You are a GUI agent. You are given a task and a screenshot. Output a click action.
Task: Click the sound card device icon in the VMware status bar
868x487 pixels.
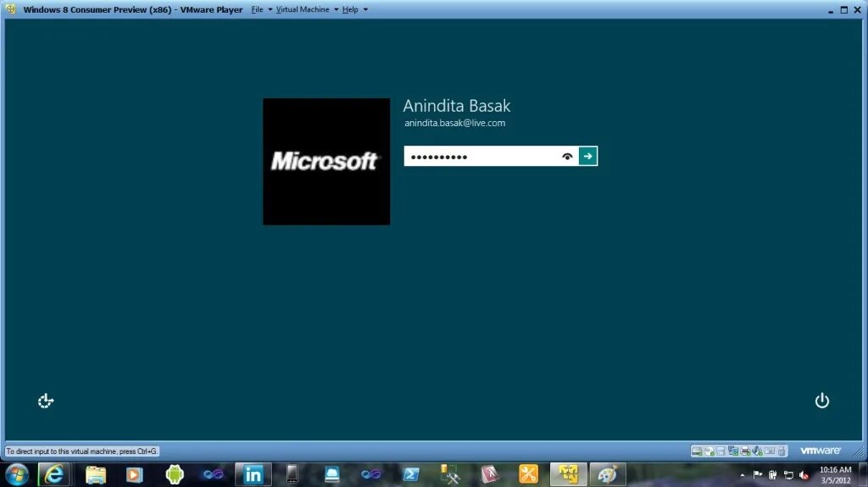757,451
